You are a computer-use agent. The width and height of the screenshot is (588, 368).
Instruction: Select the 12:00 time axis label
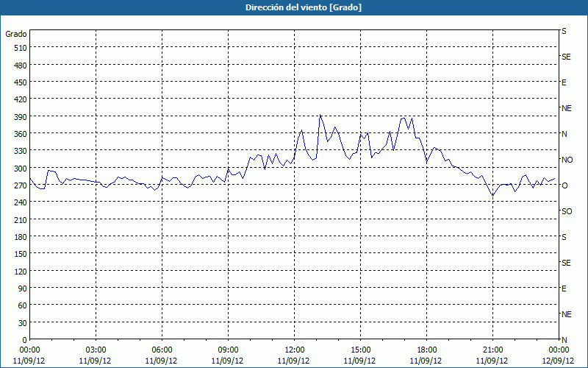(295, 350)
